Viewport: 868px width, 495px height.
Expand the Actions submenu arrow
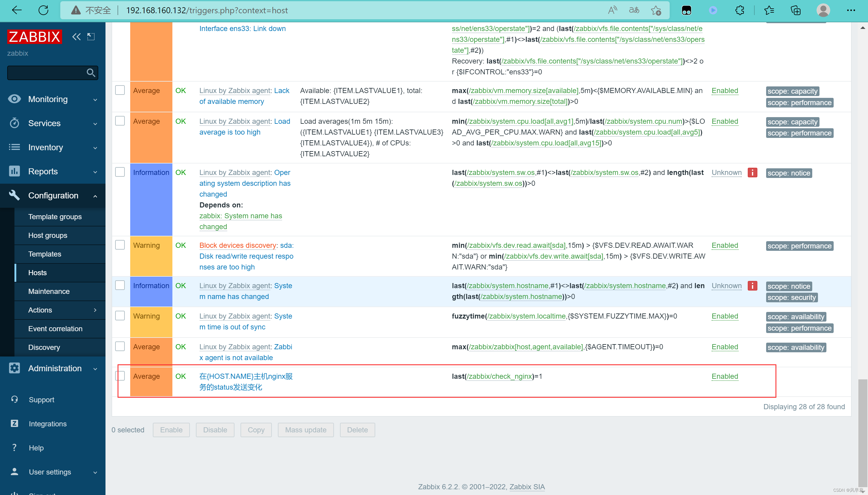(95, 310)
